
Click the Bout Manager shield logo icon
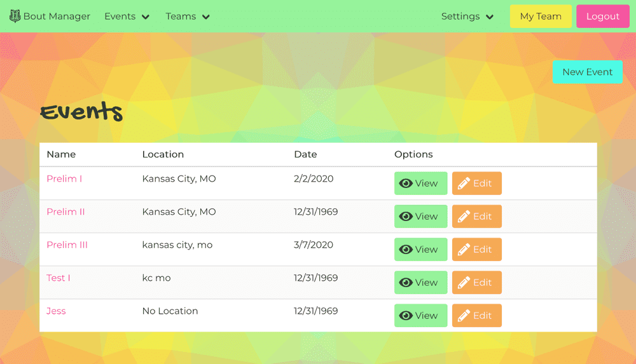15,17
